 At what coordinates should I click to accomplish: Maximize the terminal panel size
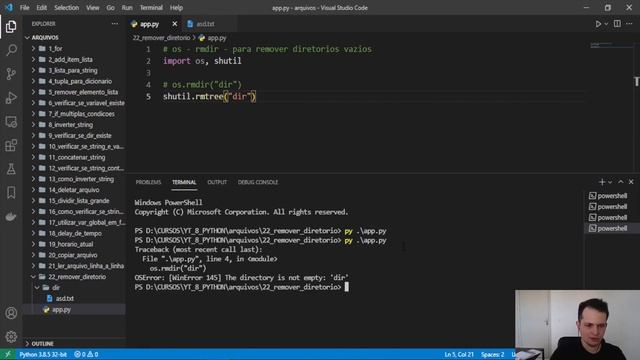pos(621,182)
